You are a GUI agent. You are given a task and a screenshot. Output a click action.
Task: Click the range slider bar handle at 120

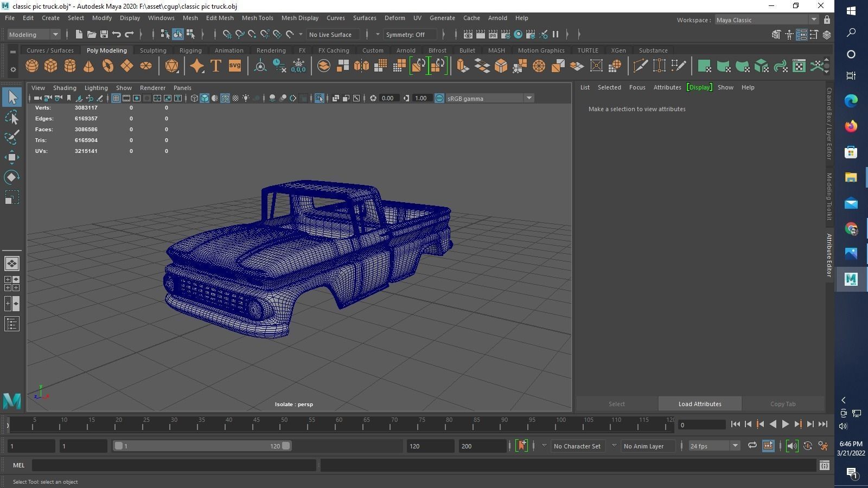point(286,446)
